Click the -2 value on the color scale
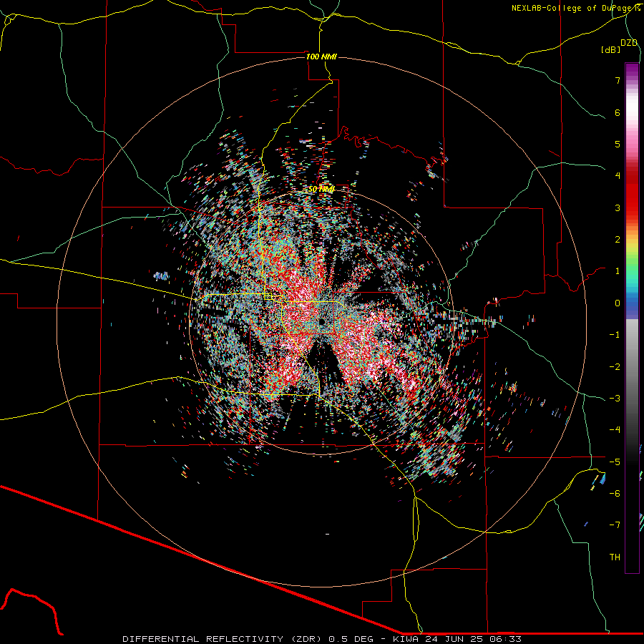This screenshot has height=644, width=644. click(615, 367)
